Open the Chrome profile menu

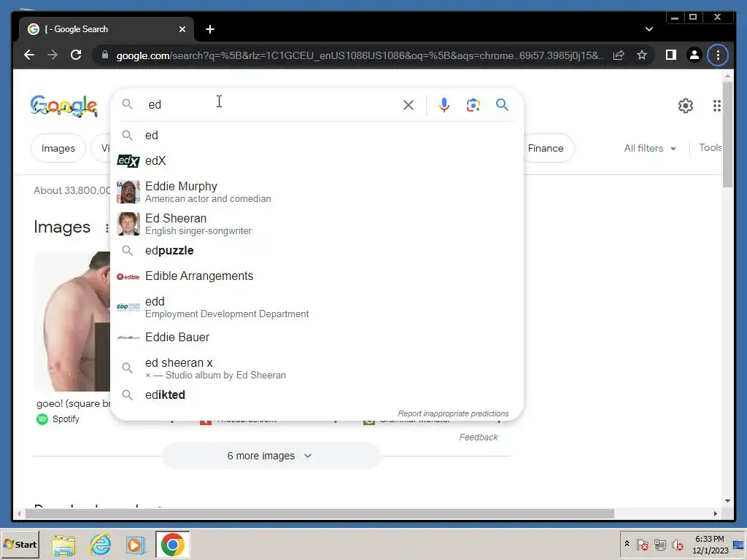pyautogui.click(x=694, y=55)
